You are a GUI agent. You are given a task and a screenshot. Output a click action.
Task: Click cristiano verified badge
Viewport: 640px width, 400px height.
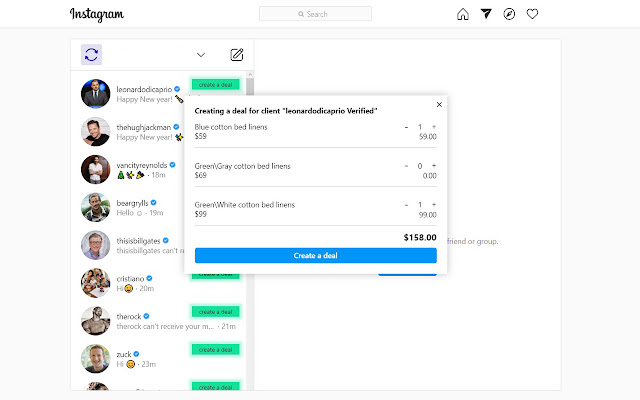pyautogui.click(x=149, y=278)
